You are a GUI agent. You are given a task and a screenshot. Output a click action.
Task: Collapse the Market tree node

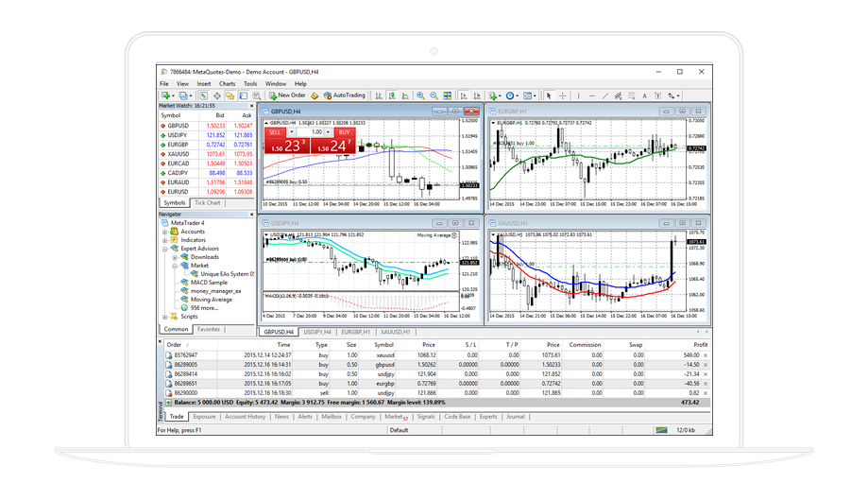175,266
